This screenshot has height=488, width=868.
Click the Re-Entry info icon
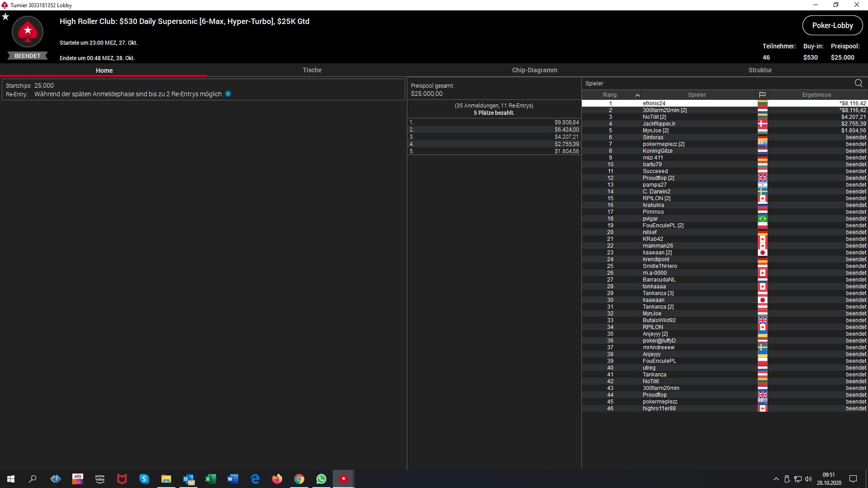click(228, 94)
